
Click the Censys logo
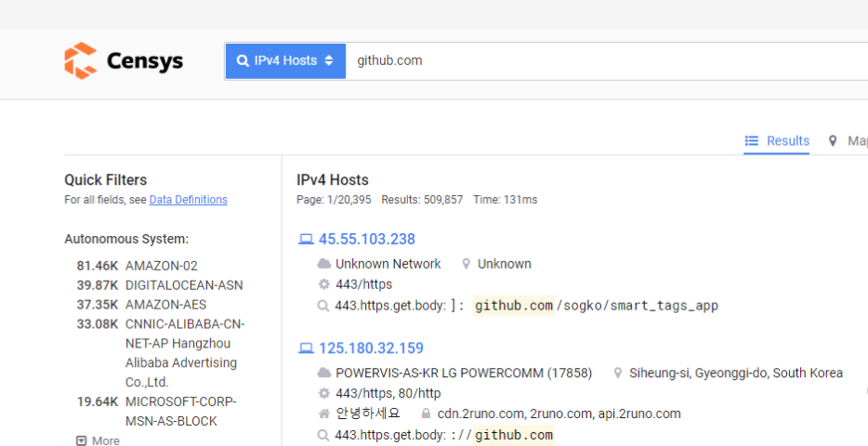124,61
